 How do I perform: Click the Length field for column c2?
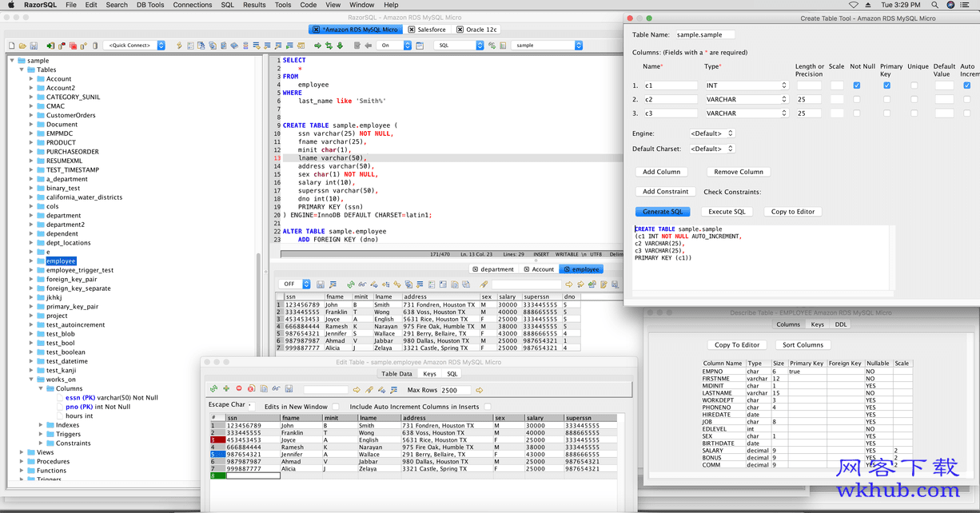click(x=809, y=100)
